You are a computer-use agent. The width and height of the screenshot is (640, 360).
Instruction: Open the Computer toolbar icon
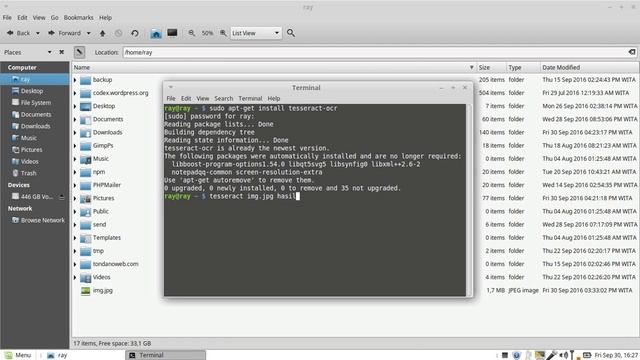pos(172,33)
